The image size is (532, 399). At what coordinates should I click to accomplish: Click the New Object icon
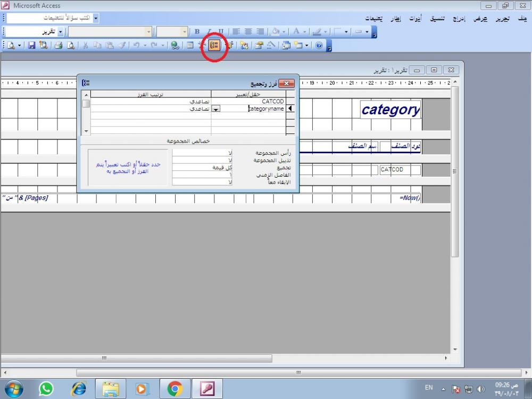pos(298,45)
